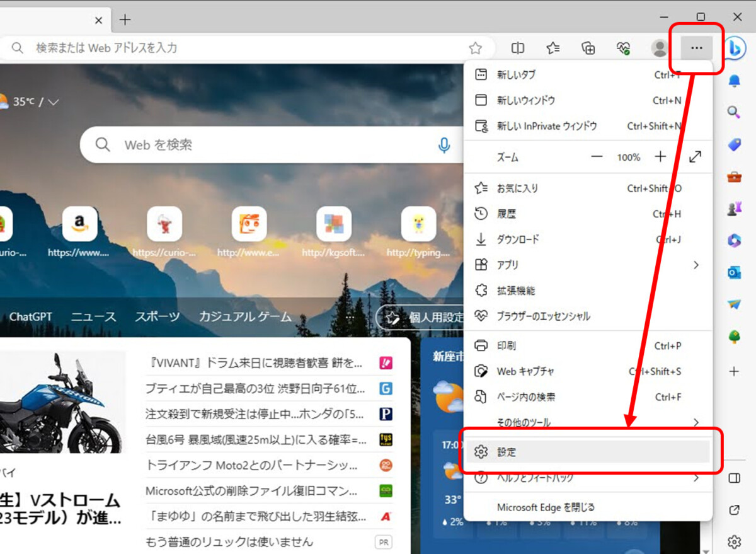Click the sidebar notifications bell icon
The image size is (756, 554).
(x=734, y=81)
